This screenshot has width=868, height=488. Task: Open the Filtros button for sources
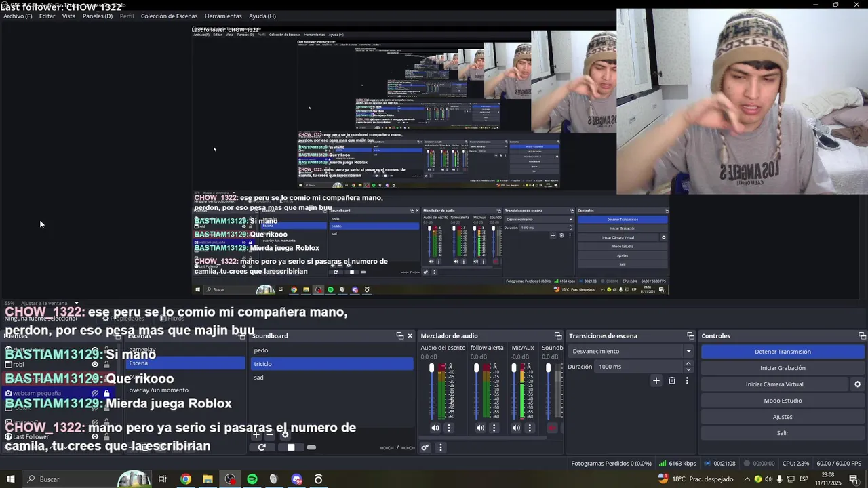pyautogui.click(x=172, y=318)
